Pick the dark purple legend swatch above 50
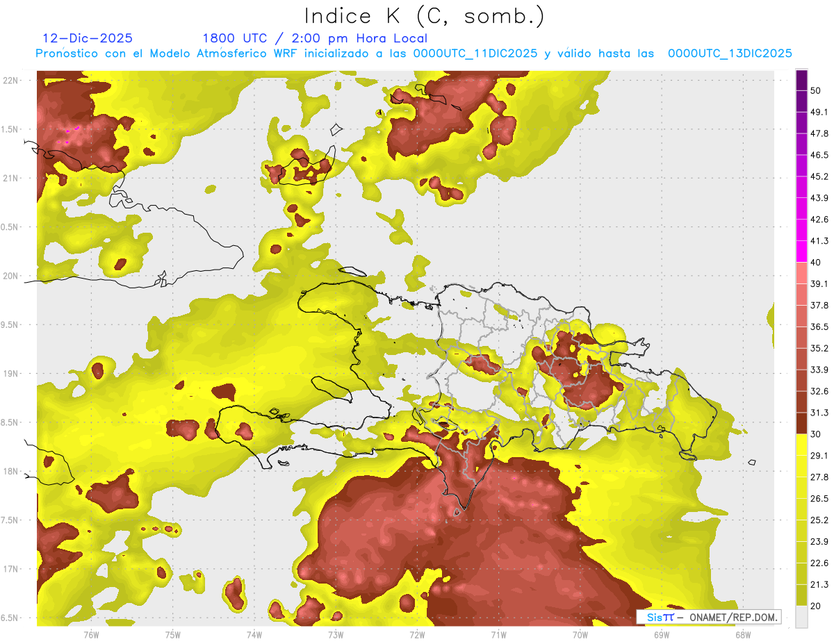The width and height of the screenshot is (834, 644). tap(801, 80)
